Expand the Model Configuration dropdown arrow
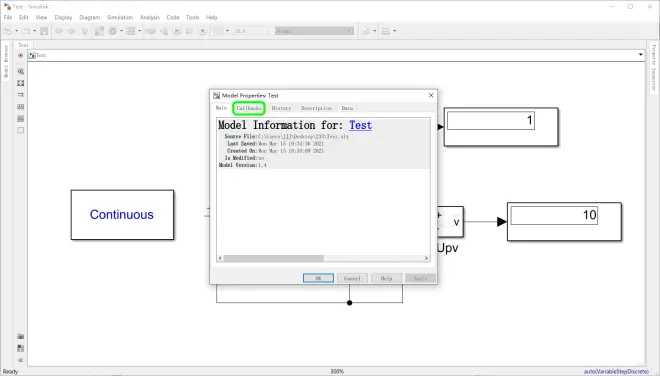 121,31
